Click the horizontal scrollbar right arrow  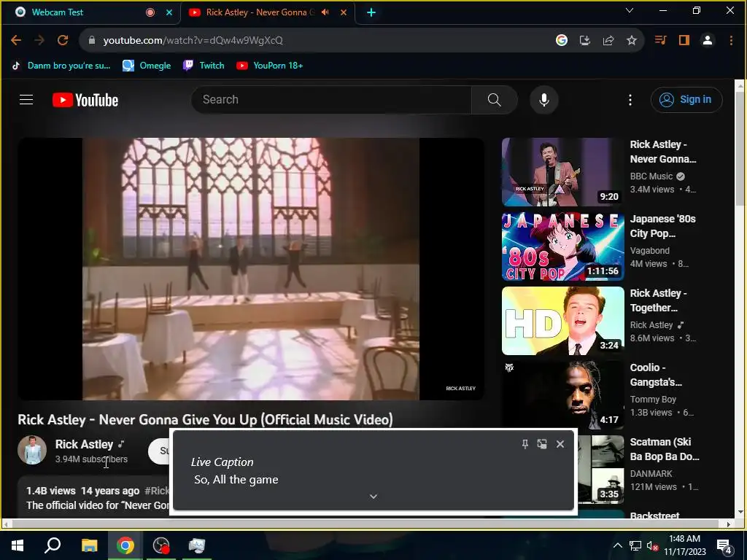point(729,524)
